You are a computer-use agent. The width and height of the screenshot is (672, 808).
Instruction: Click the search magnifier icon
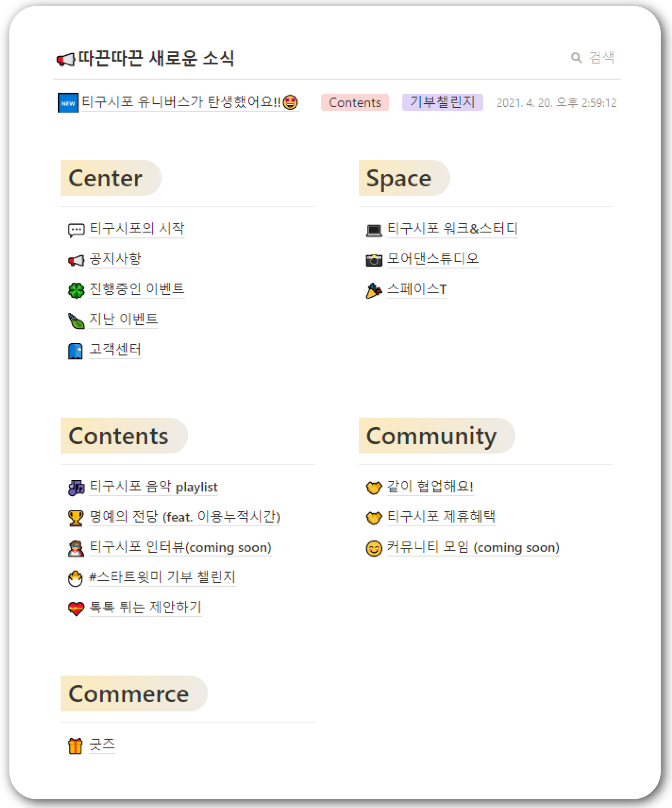pyautogui.click(x=576, y=58)
